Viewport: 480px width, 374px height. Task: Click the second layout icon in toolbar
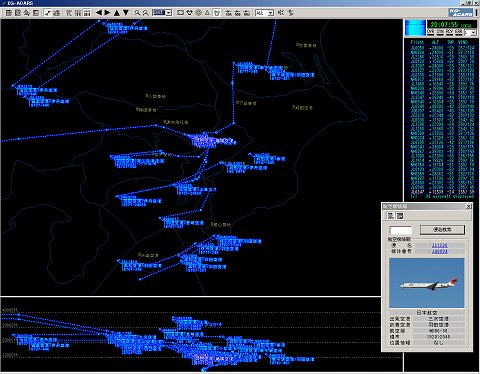click(18, 13)
